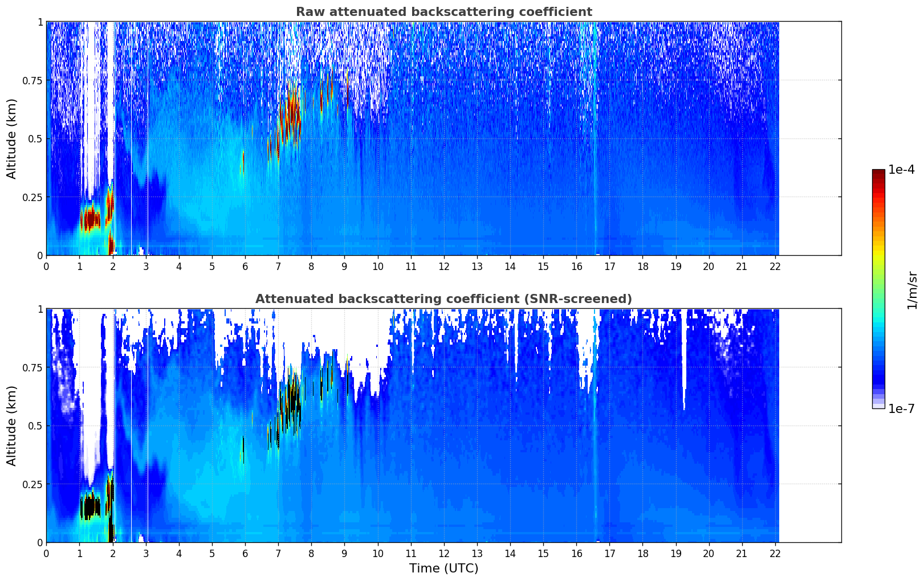
Task: Click the black saturated cloud near hour 1.3 in the SNR-screened plot
Action: tap(90, 506)
